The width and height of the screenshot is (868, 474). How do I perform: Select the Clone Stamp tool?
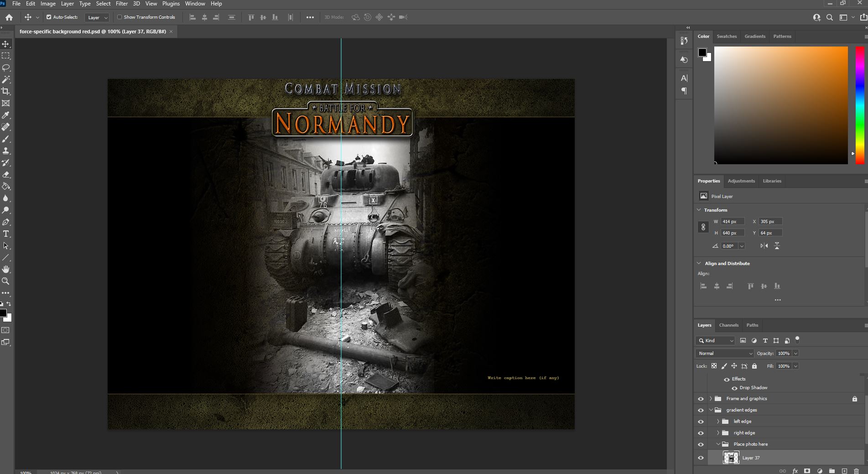(6, 151)
